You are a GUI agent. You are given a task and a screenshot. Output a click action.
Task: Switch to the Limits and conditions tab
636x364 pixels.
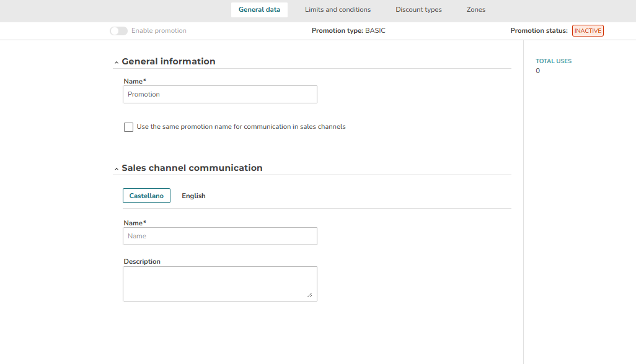coord(337,10)
